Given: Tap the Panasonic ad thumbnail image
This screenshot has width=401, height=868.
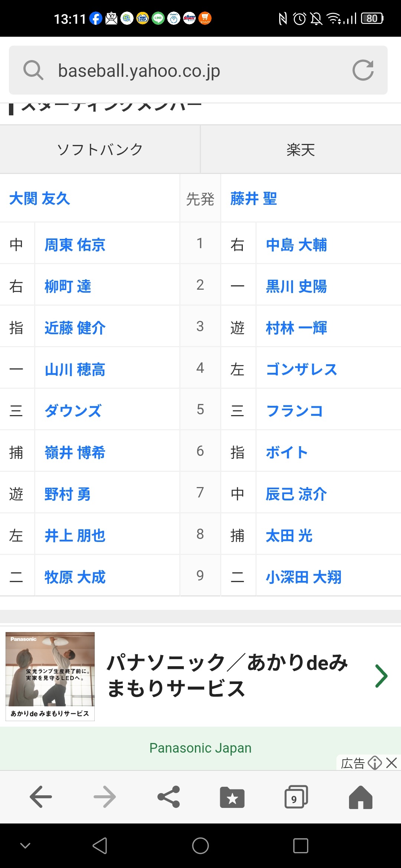Looking at the screenshot, I should 50,676.
